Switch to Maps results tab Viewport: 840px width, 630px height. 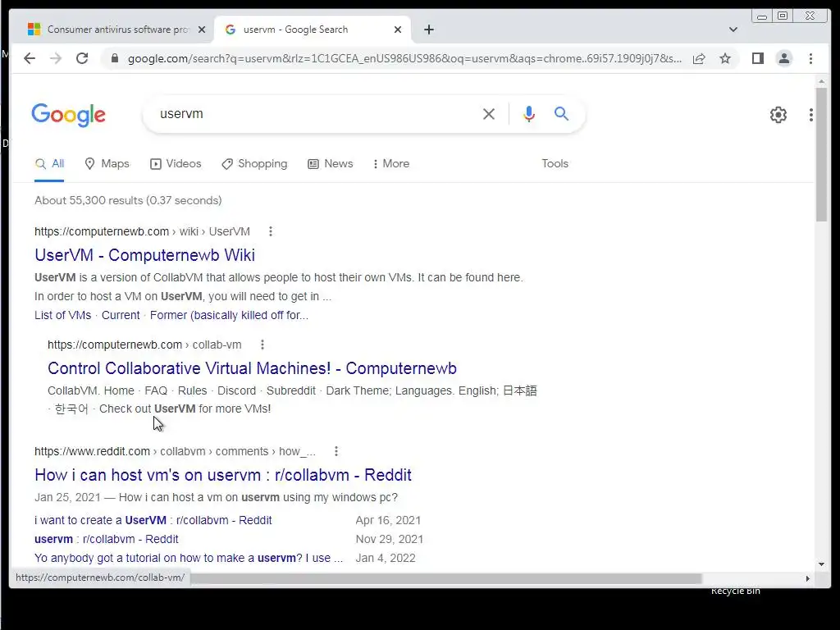click(x=107, y=164)
